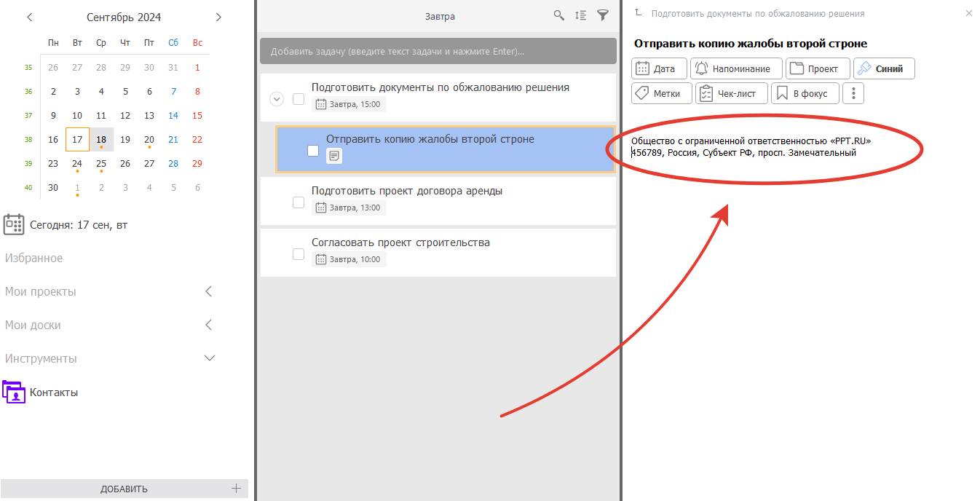This screenshot has height=501, width=980.
Task: Advance to the next month arrow
Action: click(x=218, y=17)
